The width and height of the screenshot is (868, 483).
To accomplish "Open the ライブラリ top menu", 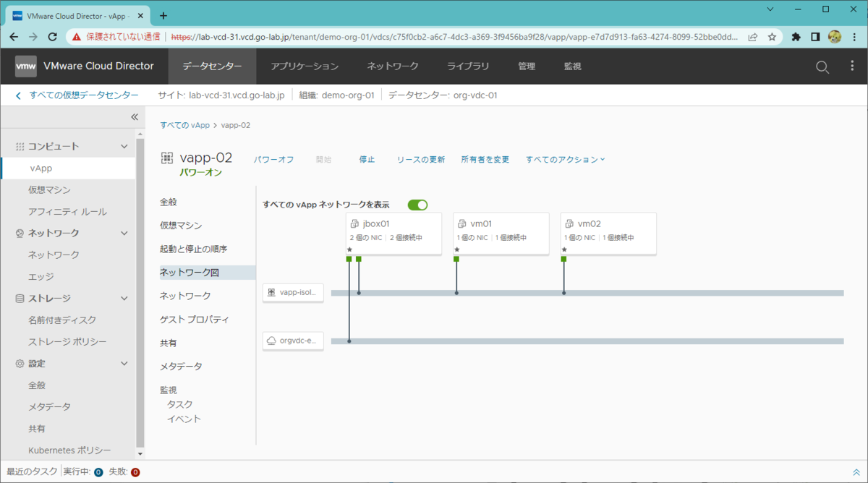I will (468, 66).
